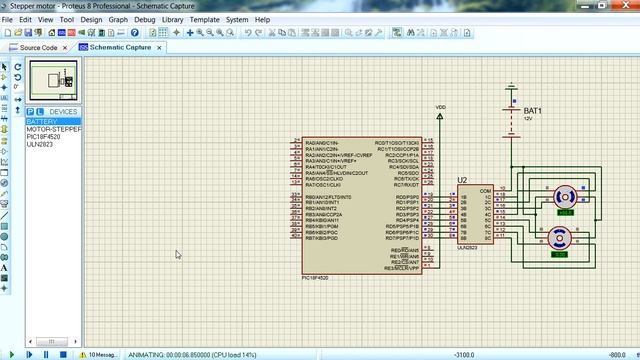Screen dimensions: 640x360
Task: Open the System menu
Action: point(237,20)
